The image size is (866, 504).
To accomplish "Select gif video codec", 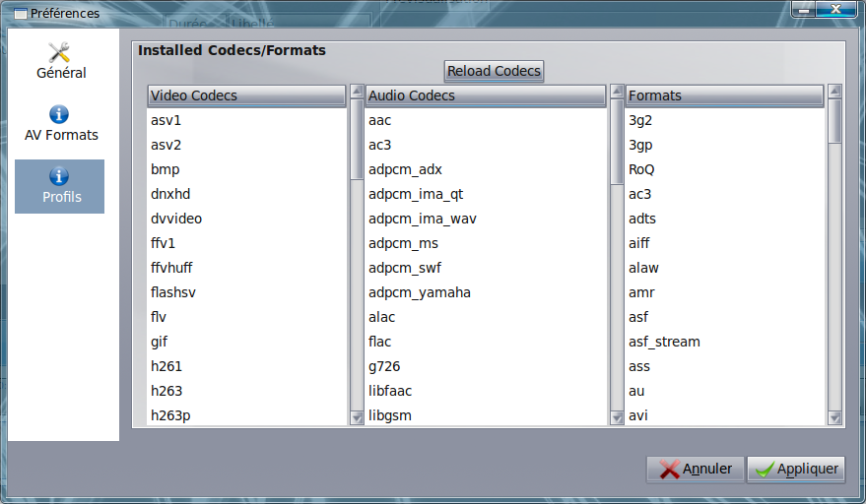I will click(246, 342).
